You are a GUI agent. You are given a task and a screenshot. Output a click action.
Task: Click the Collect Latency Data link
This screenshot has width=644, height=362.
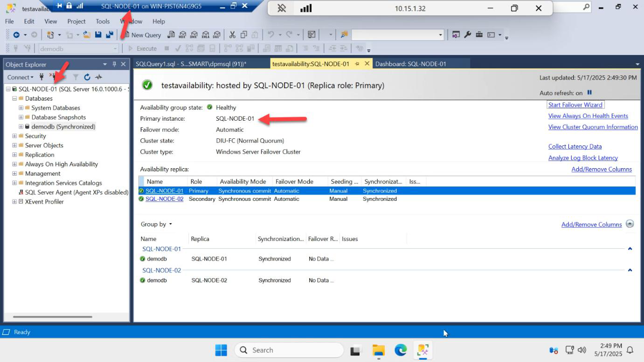[575, 147]
